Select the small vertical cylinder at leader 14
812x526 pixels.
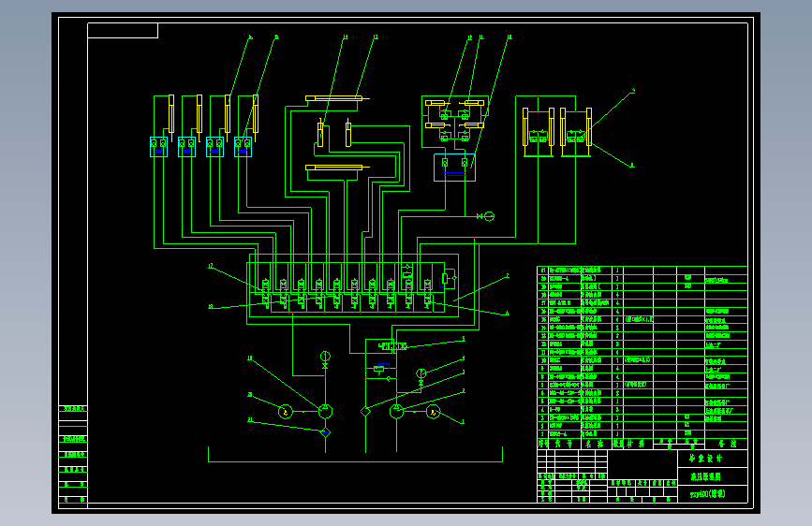[320, 134]
